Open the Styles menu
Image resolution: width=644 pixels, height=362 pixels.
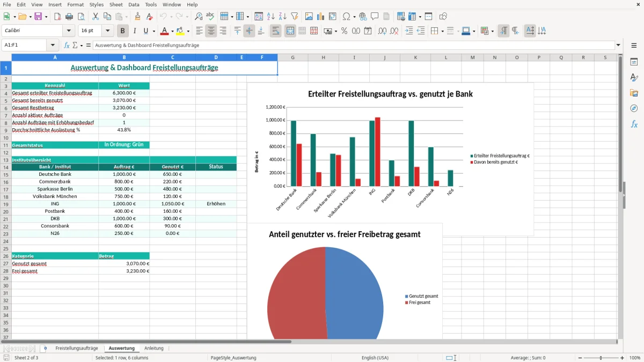[x=97, y=4]
